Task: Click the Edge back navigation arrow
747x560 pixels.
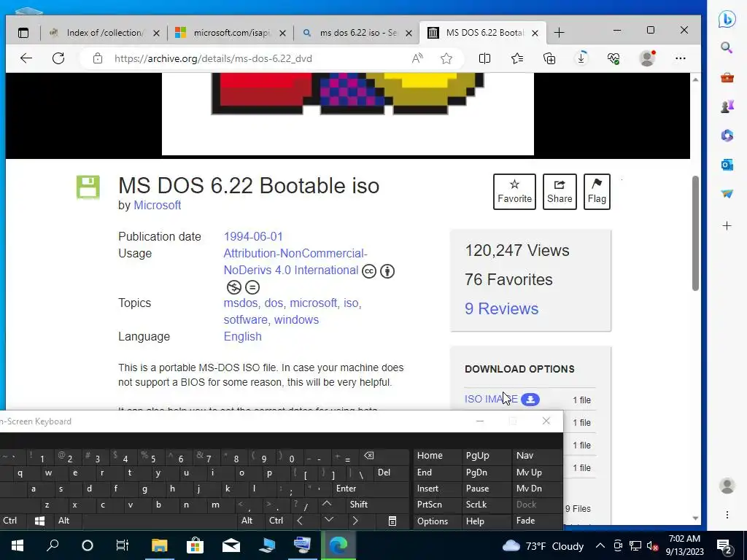Action: 26,58
